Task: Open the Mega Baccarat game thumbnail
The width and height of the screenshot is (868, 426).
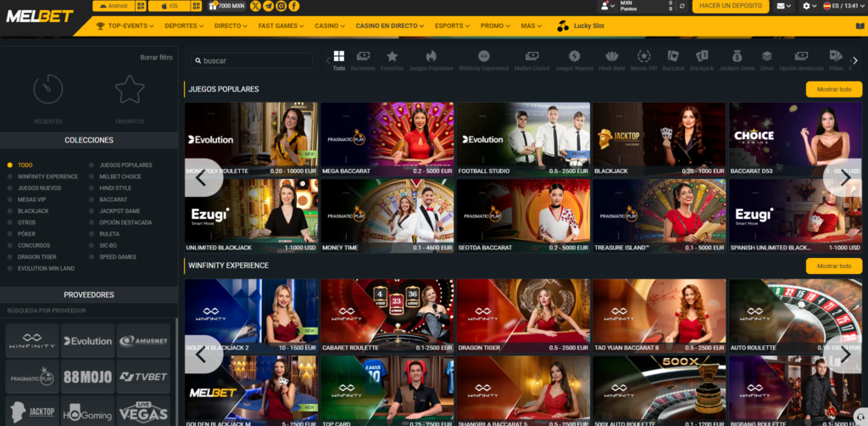Action: click(x=387, y=139)
